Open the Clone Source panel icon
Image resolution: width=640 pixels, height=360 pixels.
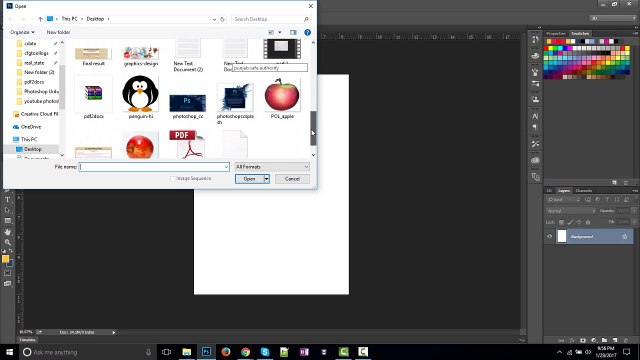(x=535, y=99)
